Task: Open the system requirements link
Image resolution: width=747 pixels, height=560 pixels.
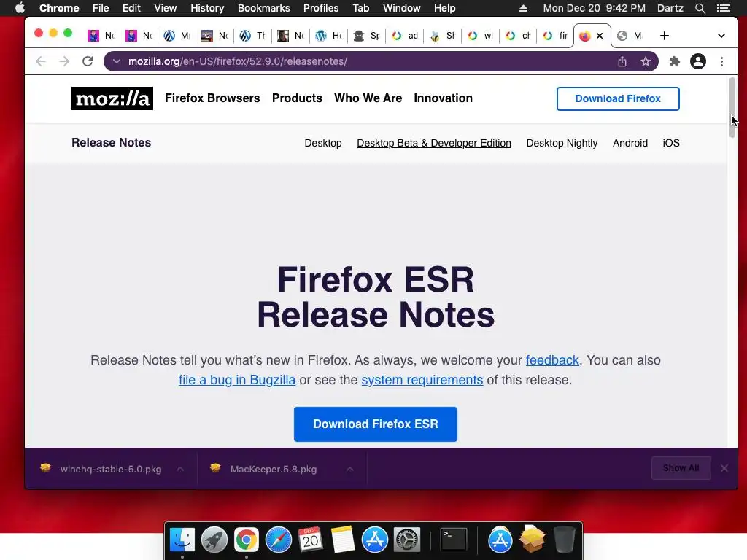Action: [422, 380]
